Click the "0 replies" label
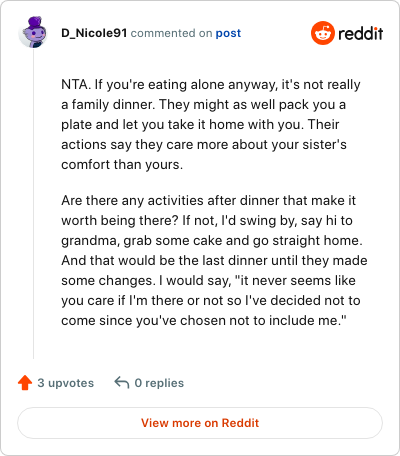The width and height of the screenshot is (400, 456). pyautogui.click(x=159, y=383)
